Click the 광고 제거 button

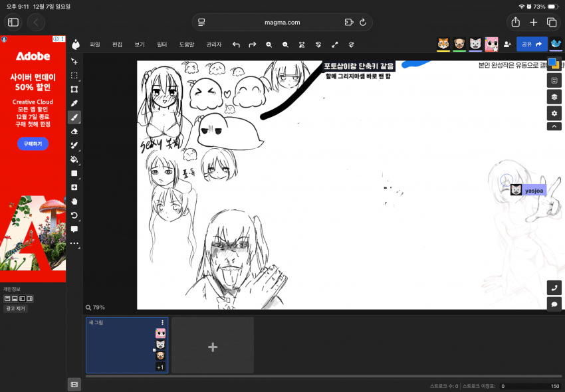15,309
